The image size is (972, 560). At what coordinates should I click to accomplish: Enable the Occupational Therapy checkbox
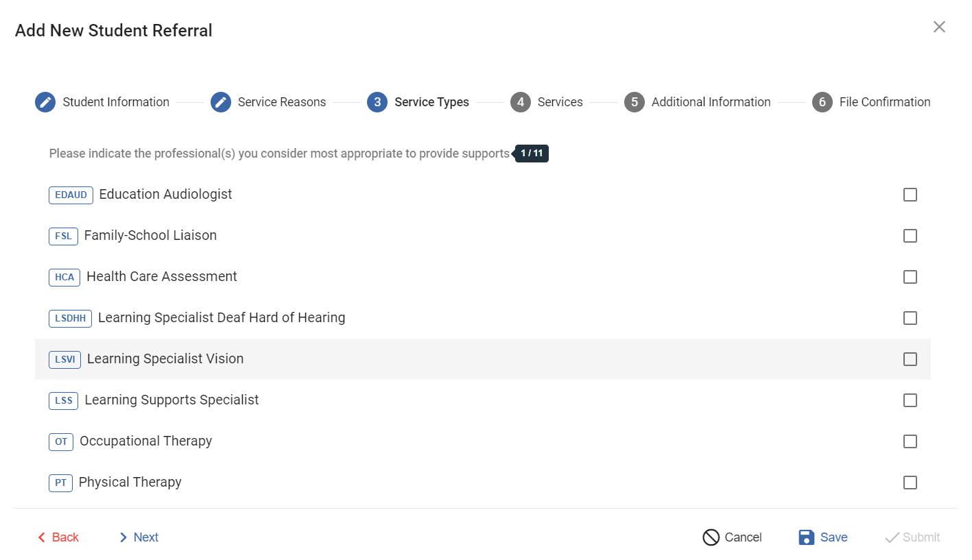[x=910, y=441]
